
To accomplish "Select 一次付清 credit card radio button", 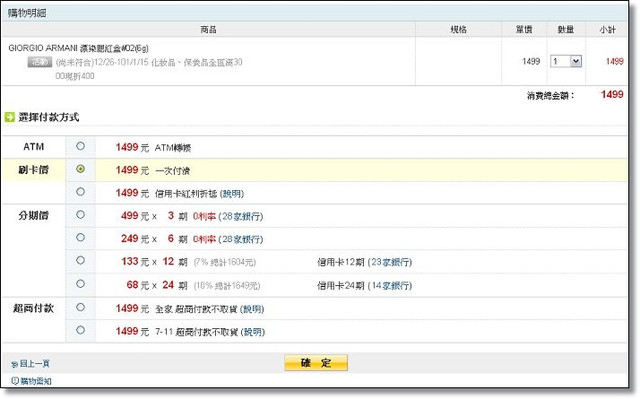I will [x=80, y=169].
